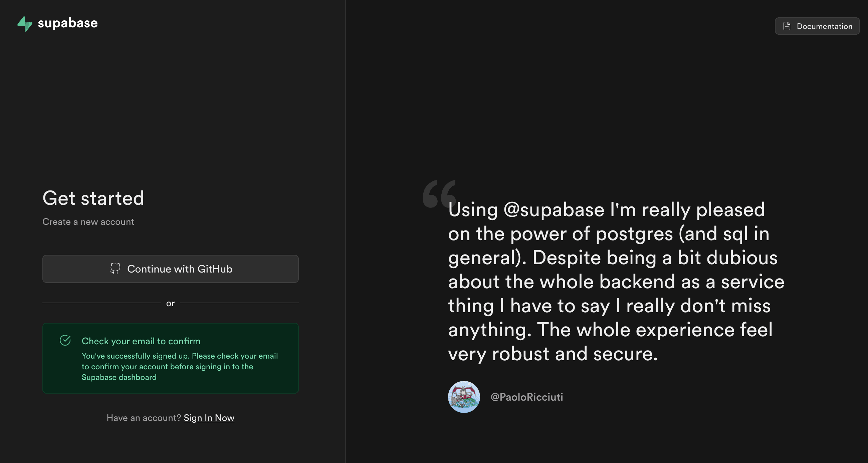Click the Supabase lightning bolt logo
The width and height of the screenshot is (868, 463).
[25, 24]
